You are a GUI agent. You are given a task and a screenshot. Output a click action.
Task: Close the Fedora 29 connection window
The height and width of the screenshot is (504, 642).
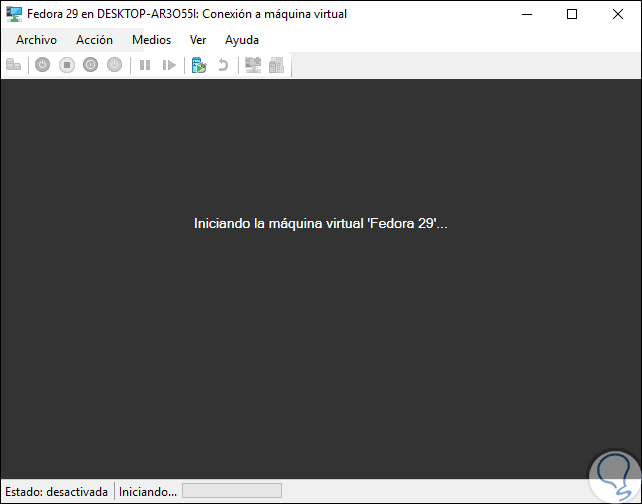pyautogui.click(x=618, y=14)
